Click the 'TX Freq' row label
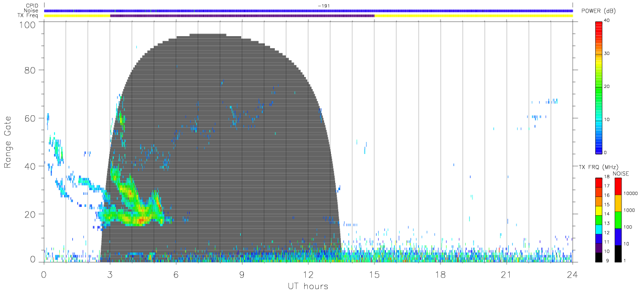 (x=29, y=16)
